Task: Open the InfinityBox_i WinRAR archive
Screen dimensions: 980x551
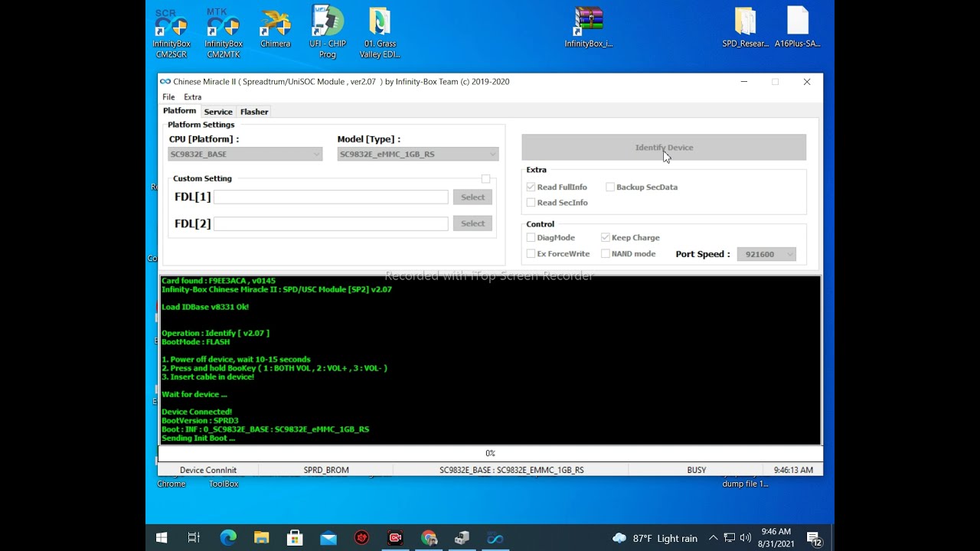Action: point(589,28)
